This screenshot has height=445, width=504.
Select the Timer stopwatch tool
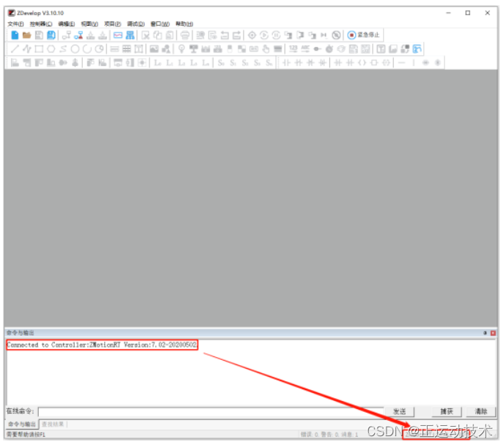click(329, 49)
